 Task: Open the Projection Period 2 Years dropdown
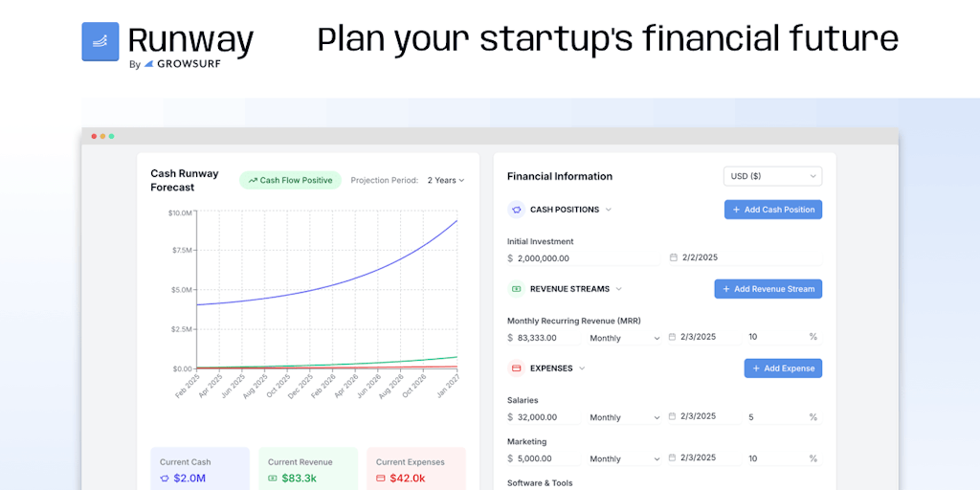445,180
